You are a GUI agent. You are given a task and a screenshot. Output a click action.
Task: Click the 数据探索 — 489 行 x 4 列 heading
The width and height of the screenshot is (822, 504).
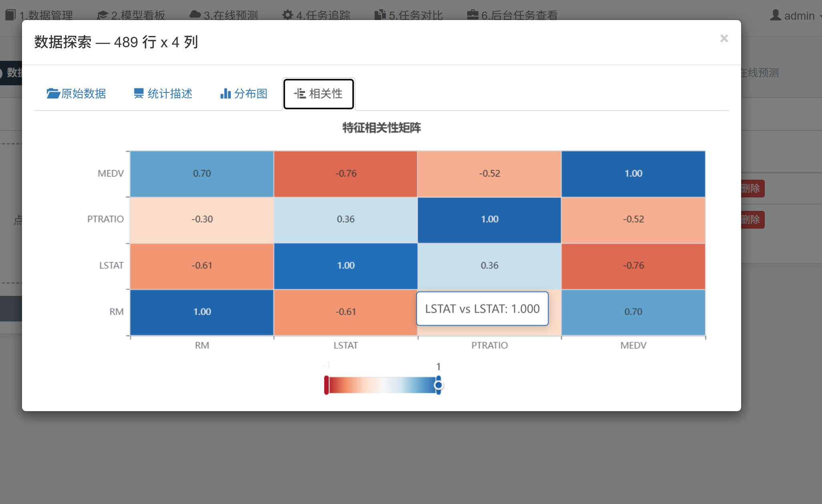(x=116, y=42)
